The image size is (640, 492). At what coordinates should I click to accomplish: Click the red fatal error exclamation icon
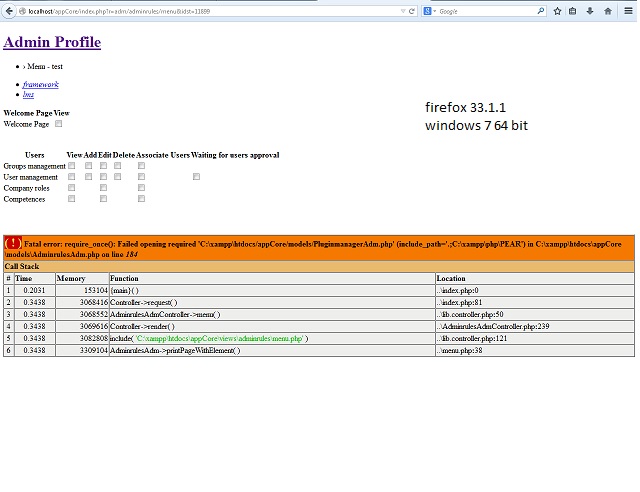(x=13, y=244)
